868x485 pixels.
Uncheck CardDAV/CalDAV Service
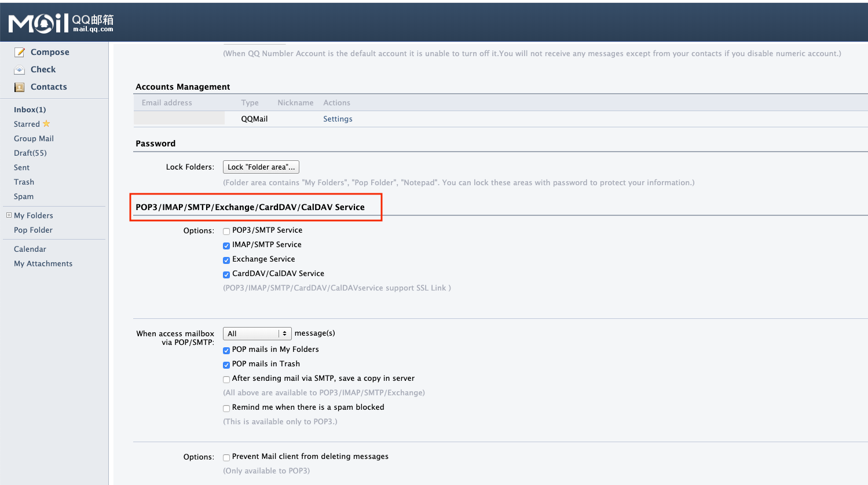226,274
